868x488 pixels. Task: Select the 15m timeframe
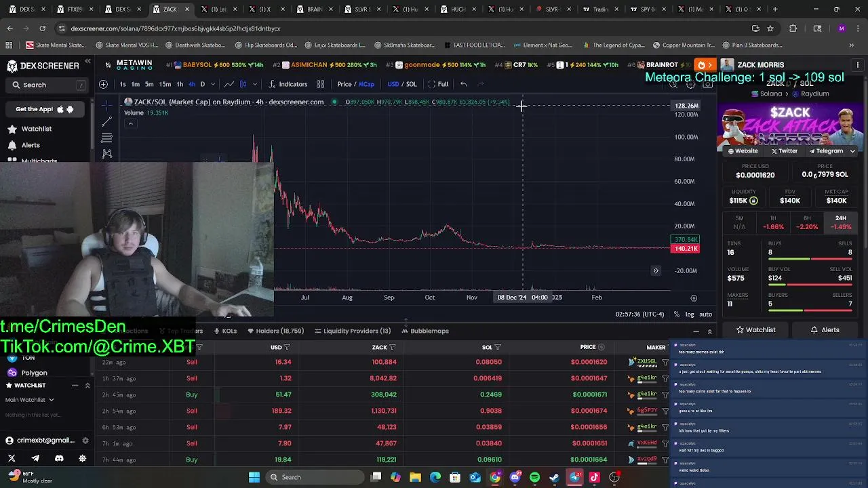[165, 84]
